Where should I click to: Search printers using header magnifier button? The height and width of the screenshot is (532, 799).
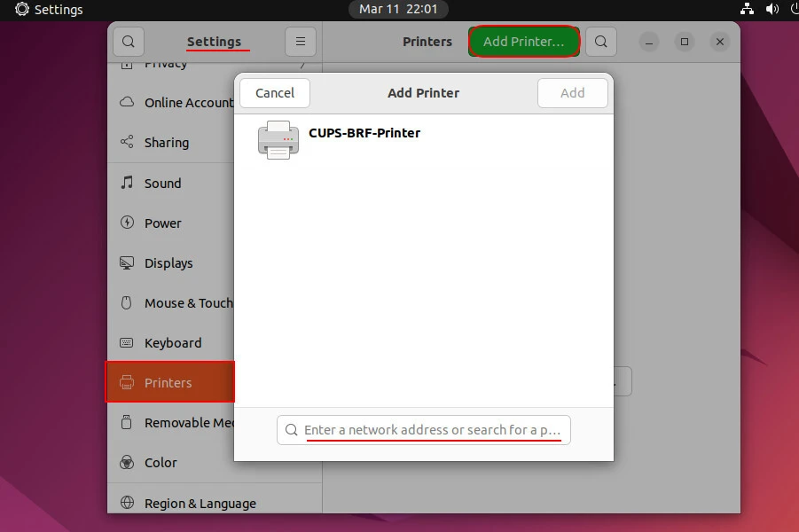click(600, 42)
